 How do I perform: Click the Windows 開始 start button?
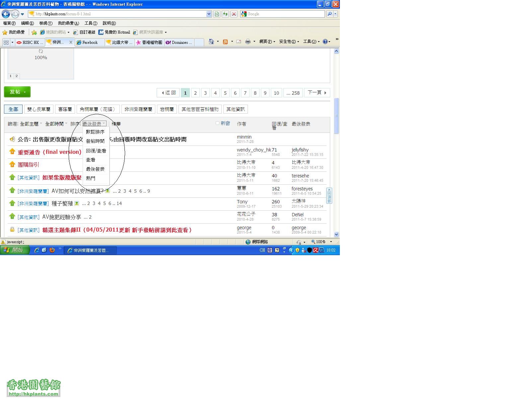pos(15,250)
